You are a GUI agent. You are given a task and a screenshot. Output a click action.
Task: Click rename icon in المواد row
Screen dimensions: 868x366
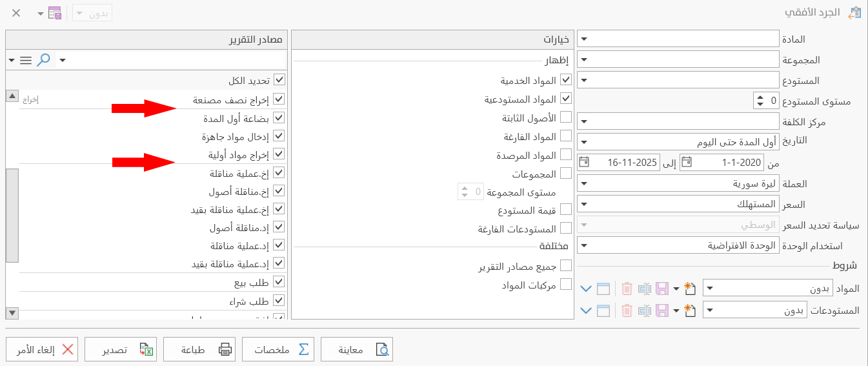pos(644,289)
